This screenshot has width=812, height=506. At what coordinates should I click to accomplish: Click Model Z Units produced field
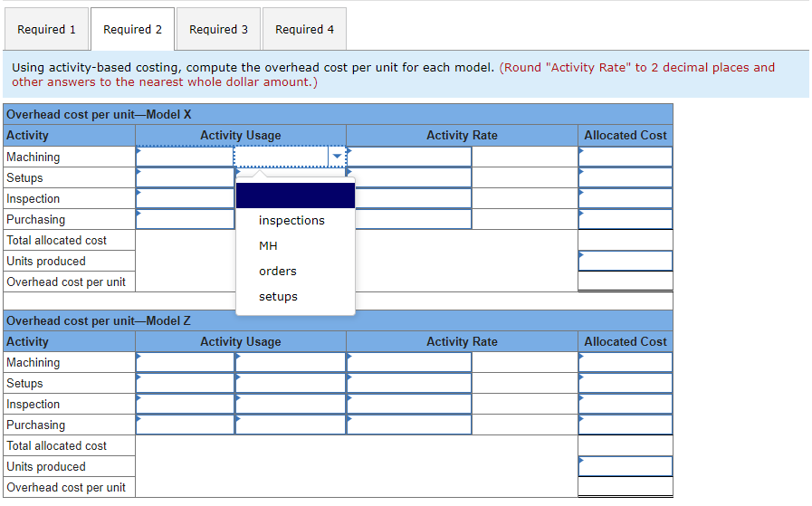[626, 467]
